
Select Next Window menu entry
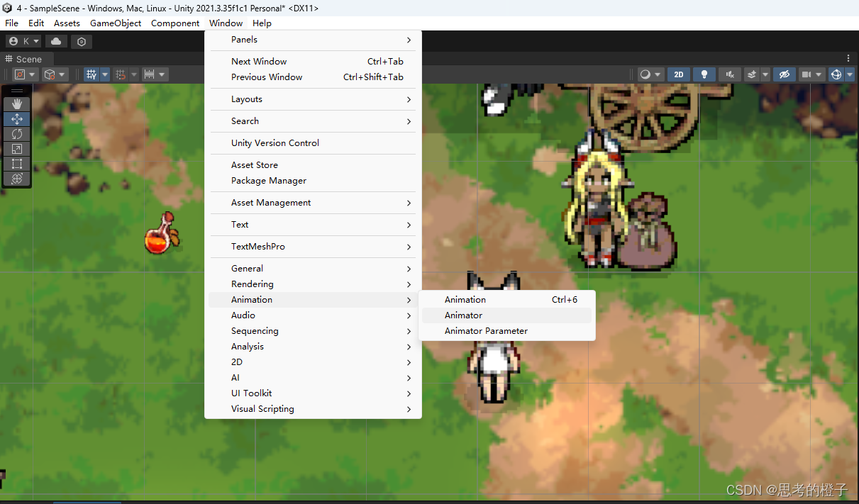click(313, 62)
